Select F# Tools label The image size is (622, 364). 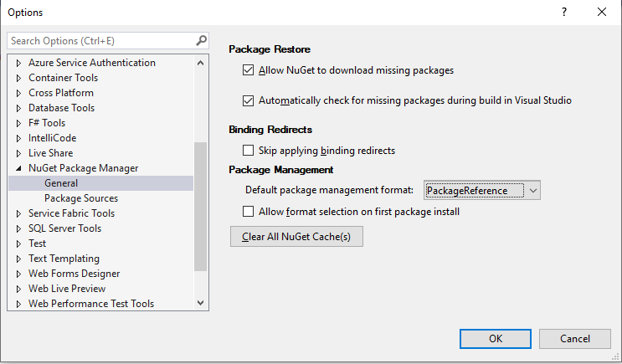(x=47, y=123)
